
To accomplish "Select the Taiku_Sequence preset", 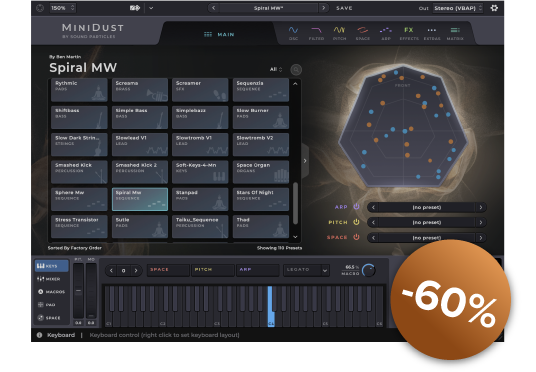I will click(200, 226).
